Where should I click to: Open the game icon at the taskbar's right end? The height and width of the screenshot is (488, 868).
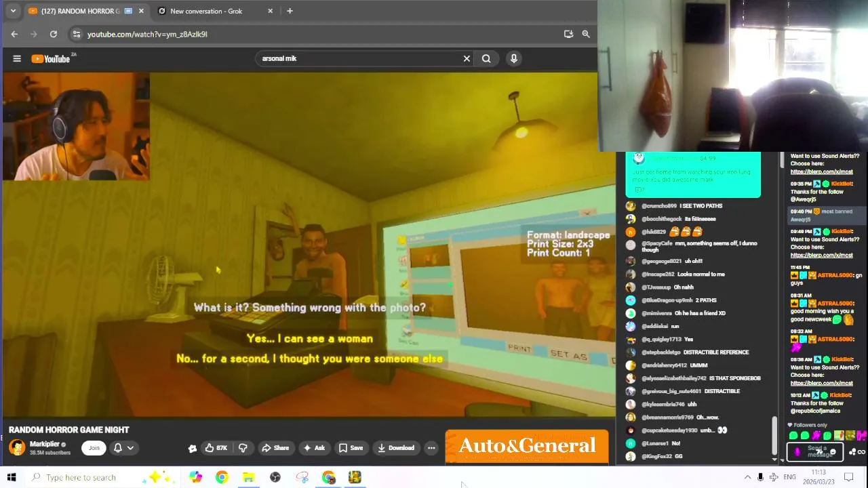click(x=355, y=477)
